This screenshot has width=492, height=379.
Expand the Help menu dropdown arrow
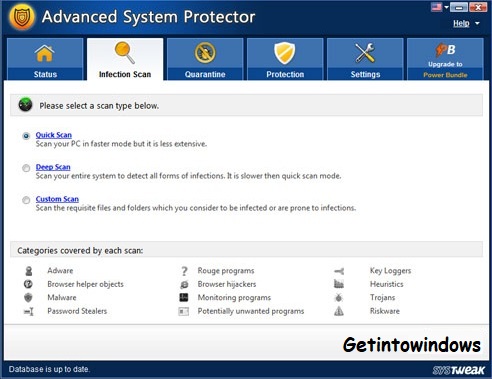point(477,23)
